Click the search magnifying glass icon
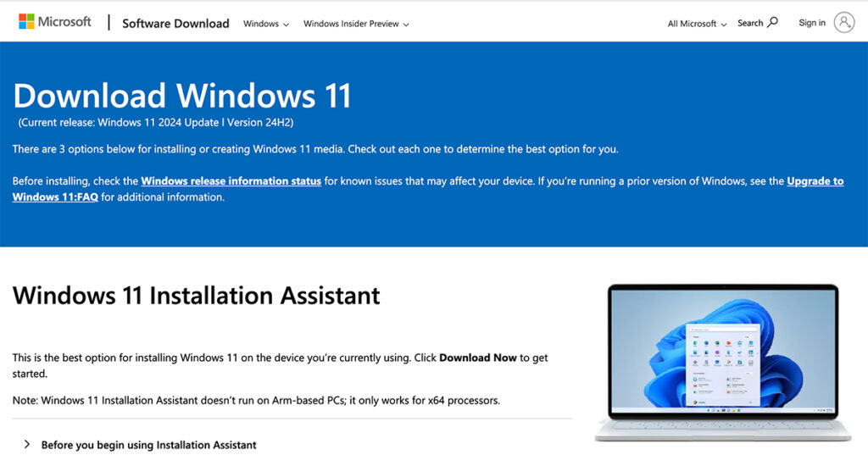Image resolution: width=868 pixels, height=466 pixels. [x=772, y=23]
